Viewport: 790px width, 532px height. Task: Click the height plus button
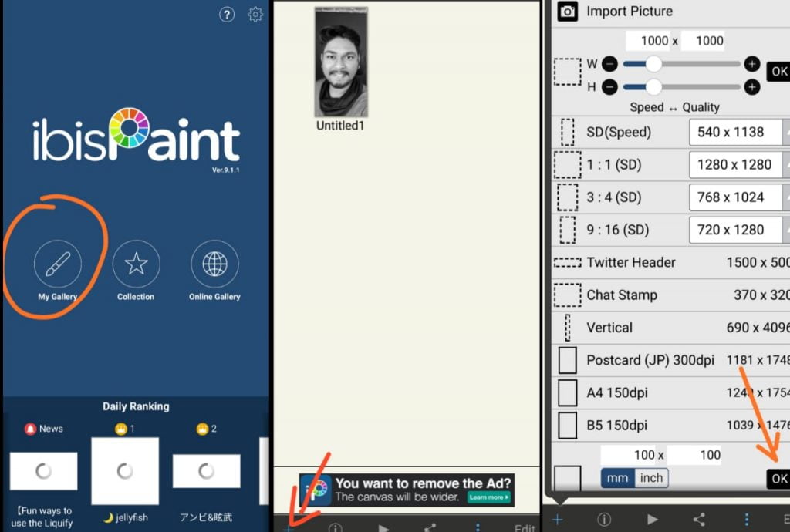coord(752,87)
